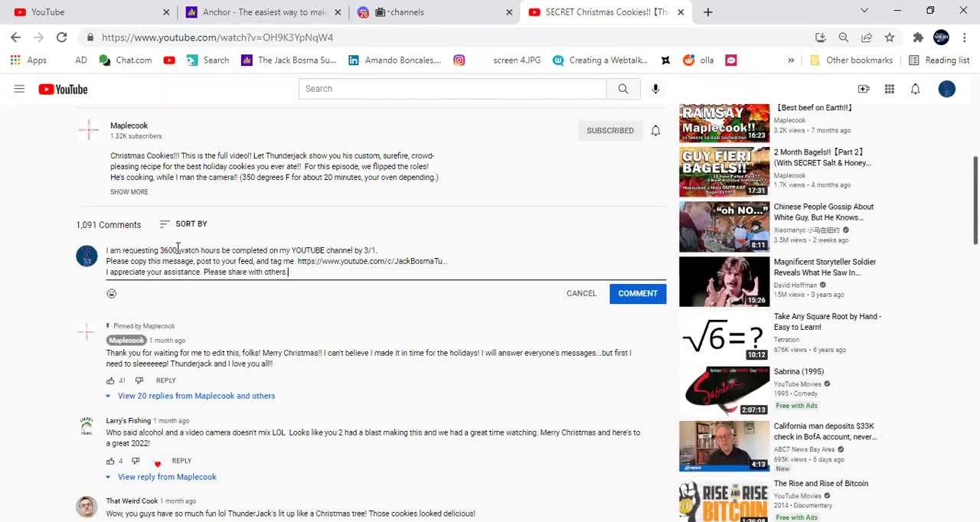Click the share page icon in the address bar
980x522 pixels.
pyautogui.click(x=867, y=37)
